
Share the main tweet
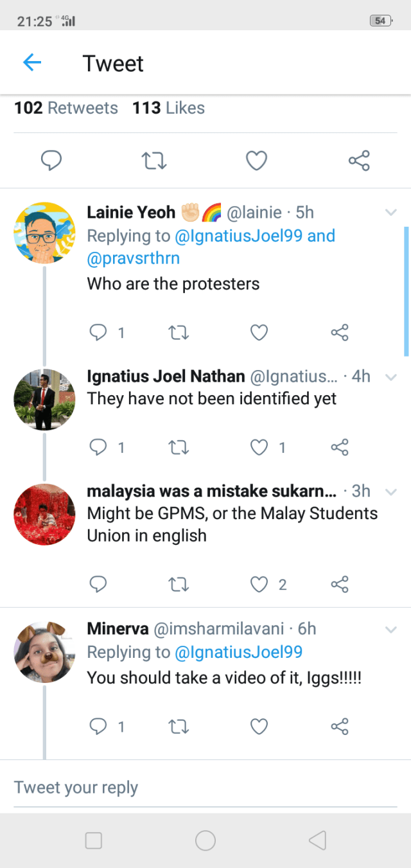(x=359, y=160)
